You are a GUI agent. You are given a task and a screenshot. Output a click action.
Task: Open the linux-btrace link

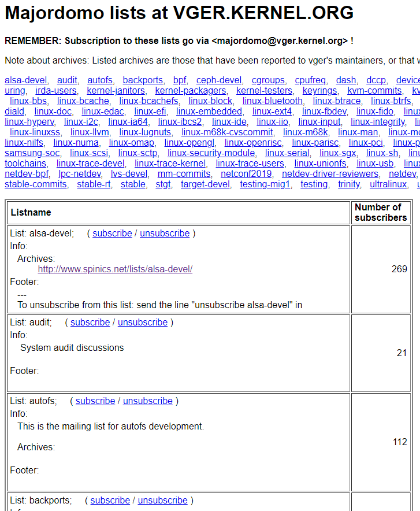337,101
